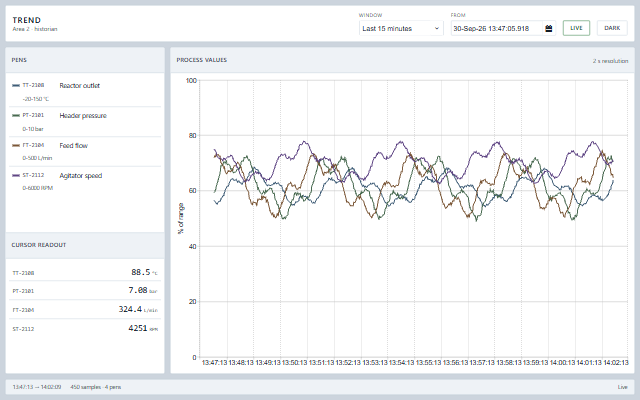Open the calendar date picker icon
Viewport: 640px width, 400px height.
point(549,29)
